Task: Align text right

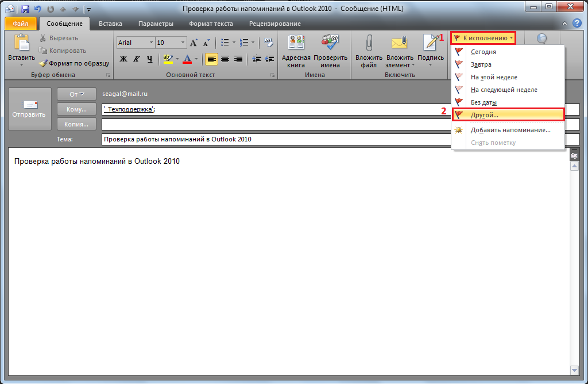Action: point(238,59)
